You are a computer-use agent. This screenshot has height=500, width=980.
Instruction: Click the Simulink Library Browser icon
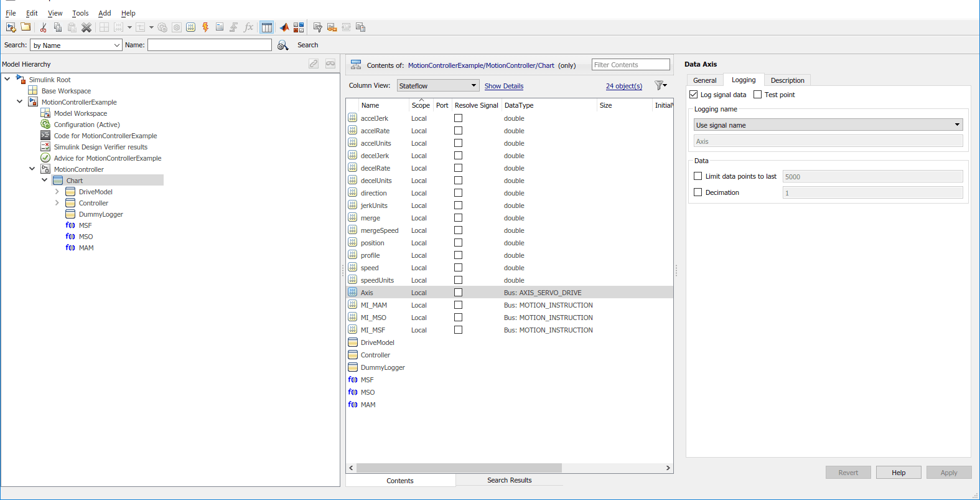pos(299,27)
